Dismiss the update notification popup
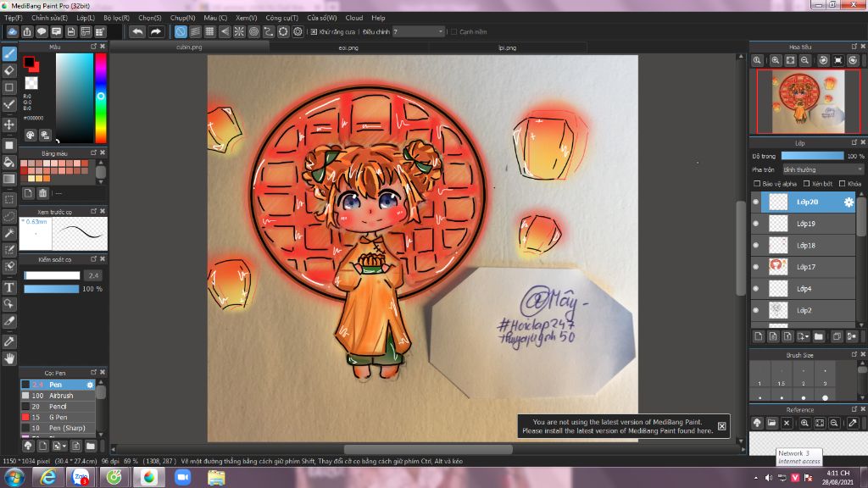The image size is (868, 488). [722, 426]
